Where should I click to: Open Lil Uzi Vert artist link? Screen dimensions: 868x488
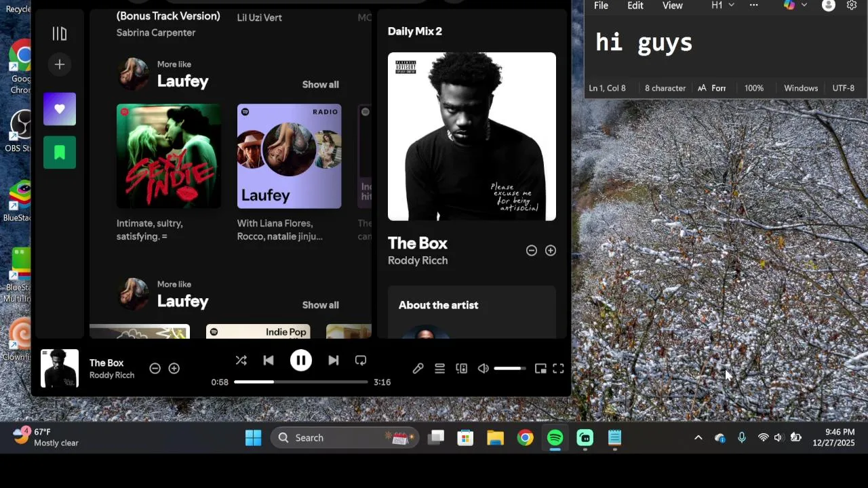pos(260,18)
